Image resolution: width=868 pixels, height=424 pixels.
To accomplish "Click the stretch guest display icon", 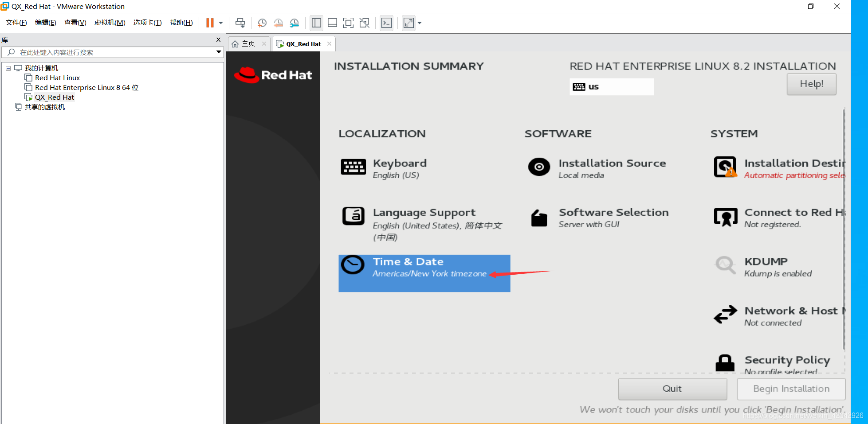I will tap(408, 23).
